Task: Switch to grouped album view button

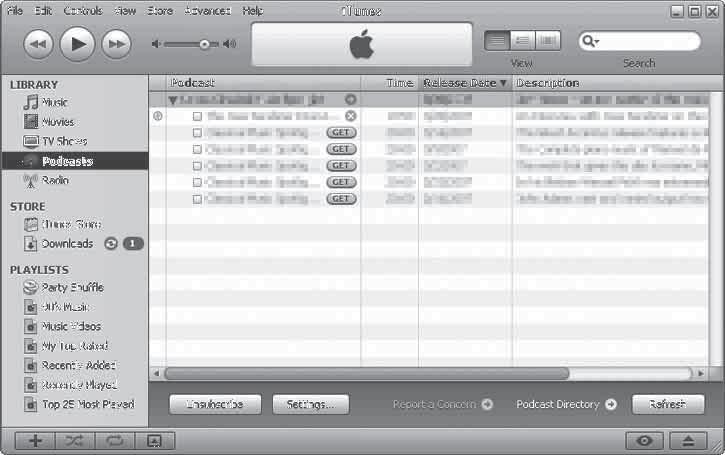Action: click(522, 41)
